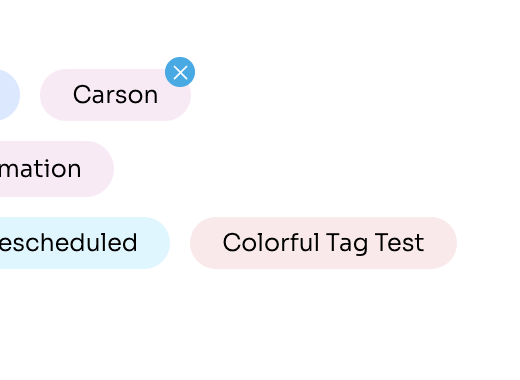Click the white cross on the Carson tag
This screenshot has width=520, height=380.
180,72
